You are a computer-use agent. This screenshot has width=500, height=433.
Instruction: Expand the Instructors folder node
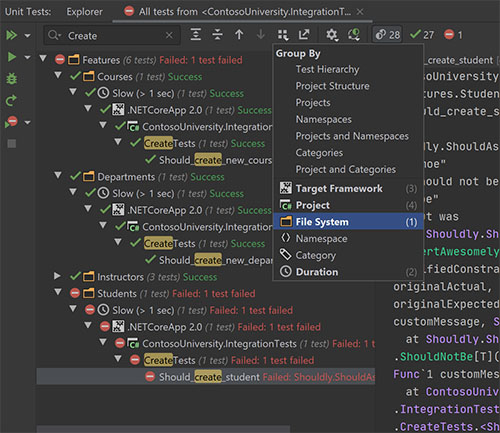tap(57, 276)
